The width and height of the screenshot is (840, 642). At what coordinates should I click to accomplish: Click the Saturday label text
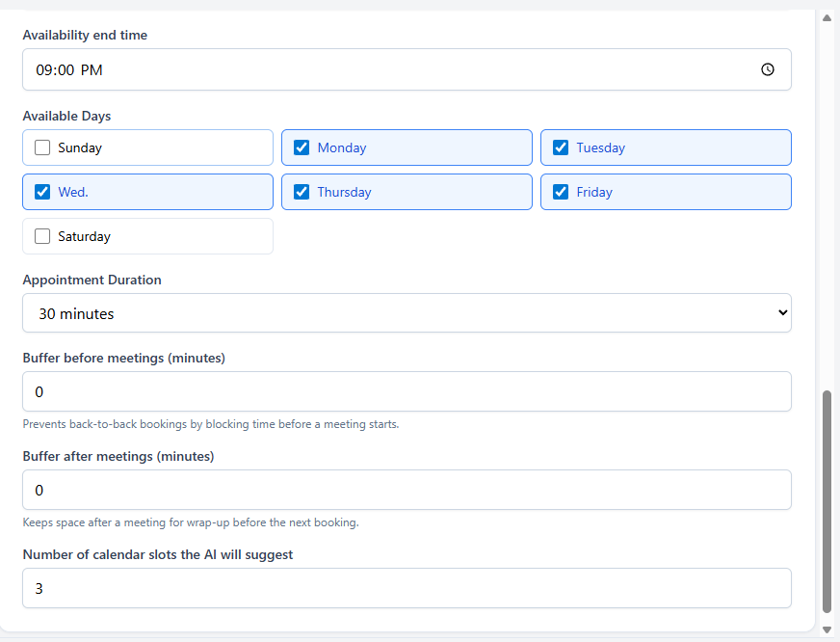tap(84, 236)
